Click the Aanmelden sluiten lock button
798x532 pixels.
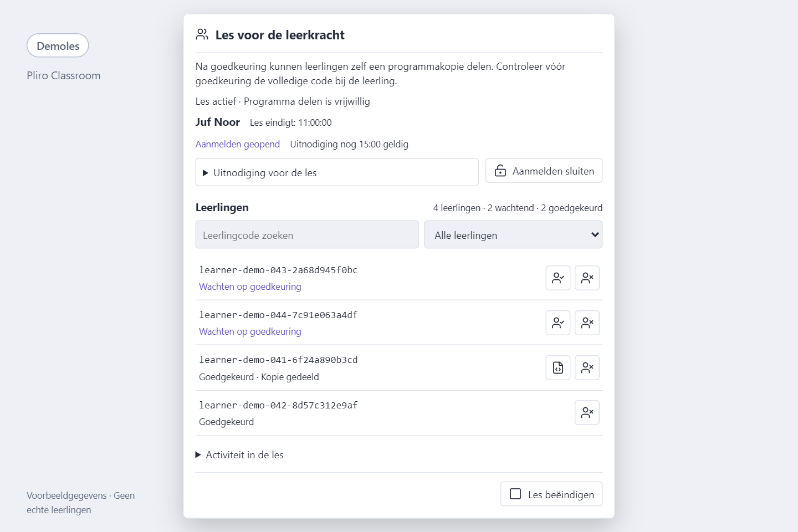[544, 171]
